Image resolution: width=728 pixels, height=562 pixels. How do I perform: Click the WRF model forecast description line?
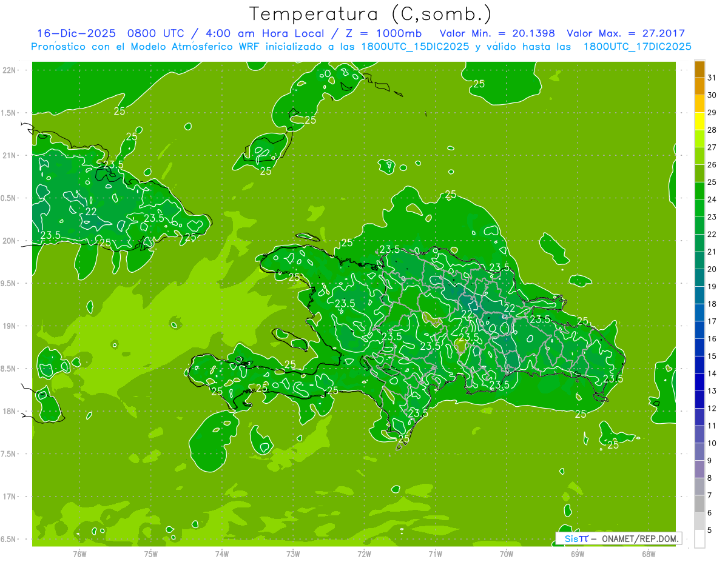point(362,47)
